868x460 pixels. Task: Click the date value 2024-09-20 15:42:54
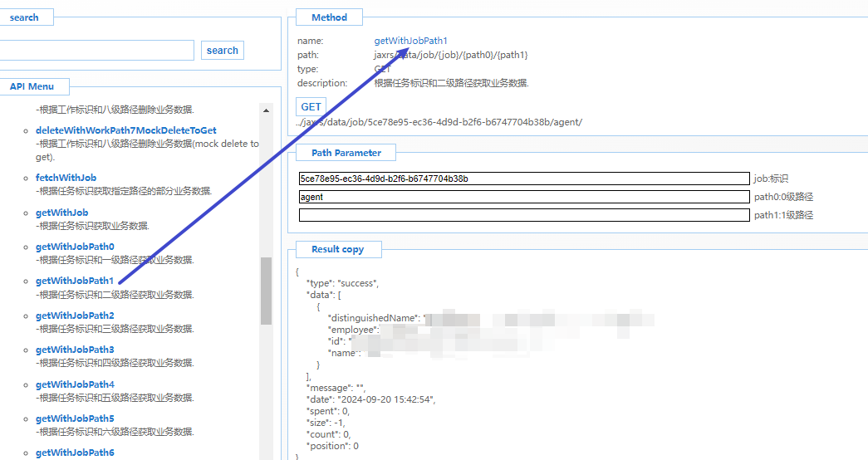385,399
